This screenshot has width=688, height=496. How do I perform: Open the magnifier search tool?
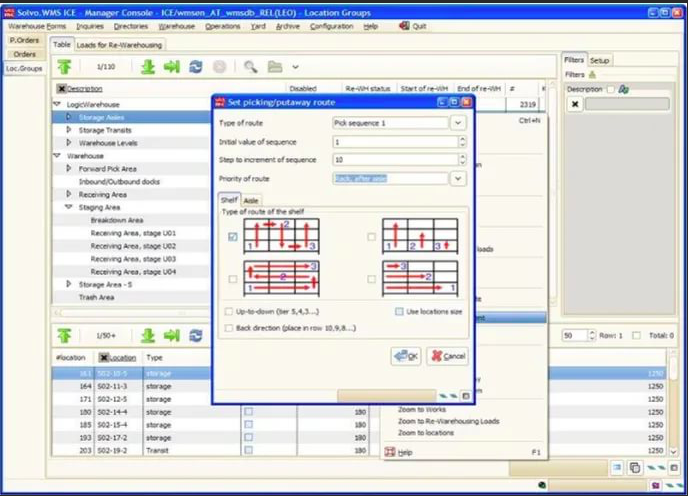coord(251,67)
